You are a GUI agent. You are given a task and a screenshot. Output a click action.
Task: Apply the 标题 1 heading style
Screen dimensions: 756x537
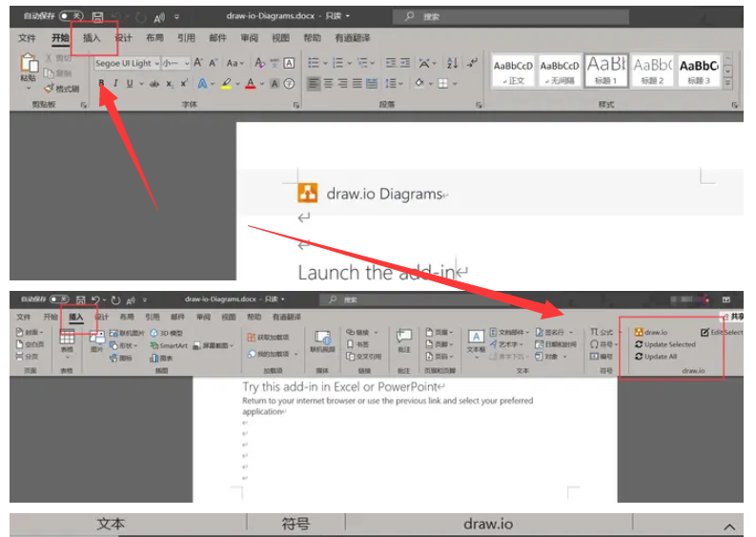tap(606, 71)
